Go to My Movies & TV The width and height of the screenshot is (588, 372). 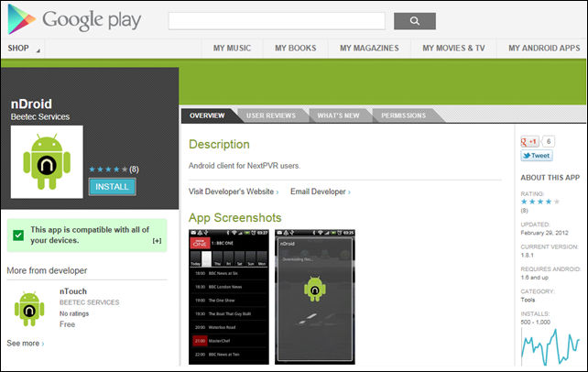[x=453, y=49]
